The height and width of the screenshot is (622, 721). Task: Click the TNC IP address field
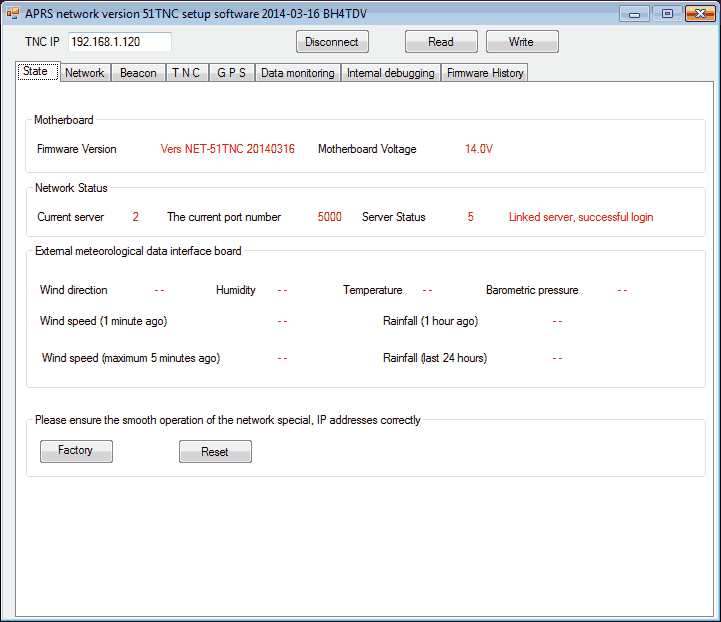[120, 42]
